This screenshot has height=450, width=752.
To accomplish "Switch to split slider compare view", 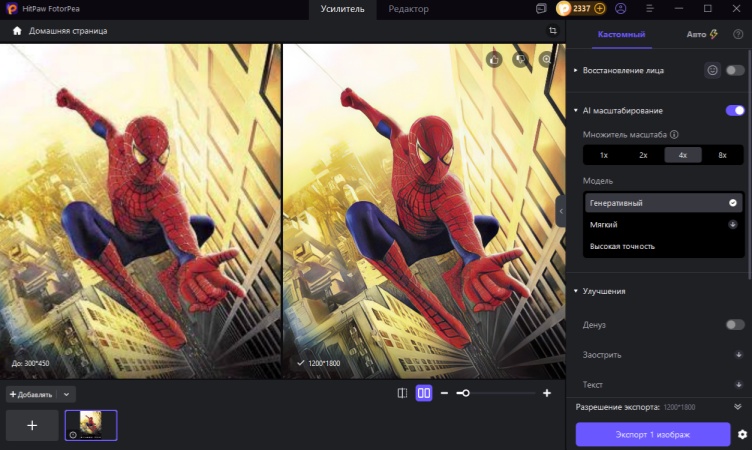I will [x=402, y=393].
